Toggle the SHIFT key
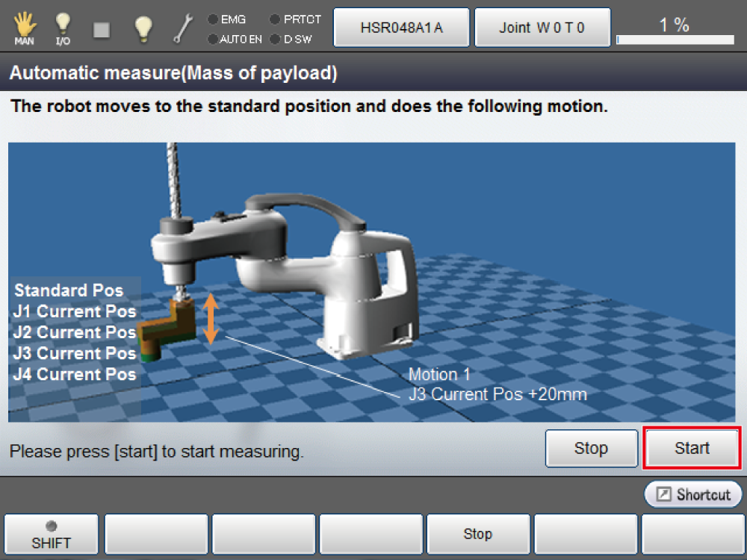This screenshot has height=560, width=747. tap(52, 535)
